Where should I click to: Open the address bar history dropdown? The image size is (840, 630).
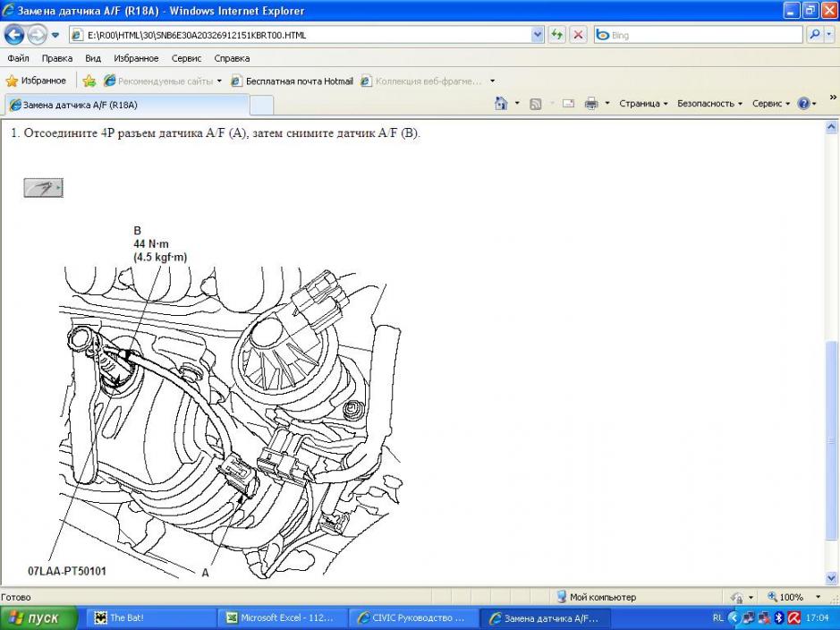click(x=538, y=35)
